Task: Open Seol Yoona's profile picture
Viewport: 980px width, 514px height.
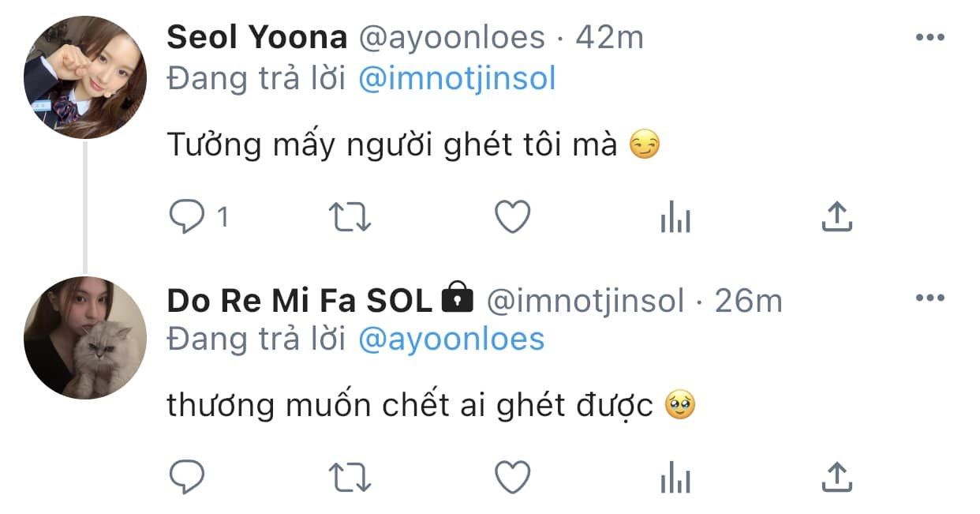Action: (x=85, y=77)
